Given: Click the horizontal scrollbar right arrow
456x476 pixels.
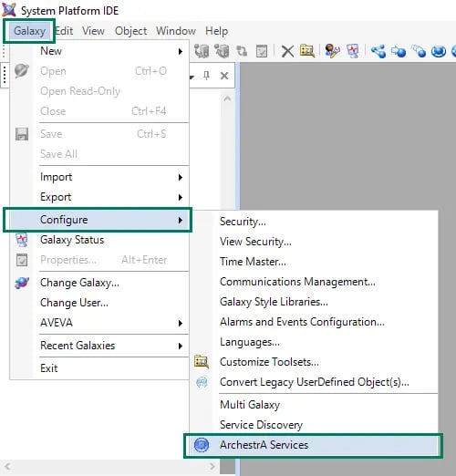Looking at the screenshot, I should [212, 466].
